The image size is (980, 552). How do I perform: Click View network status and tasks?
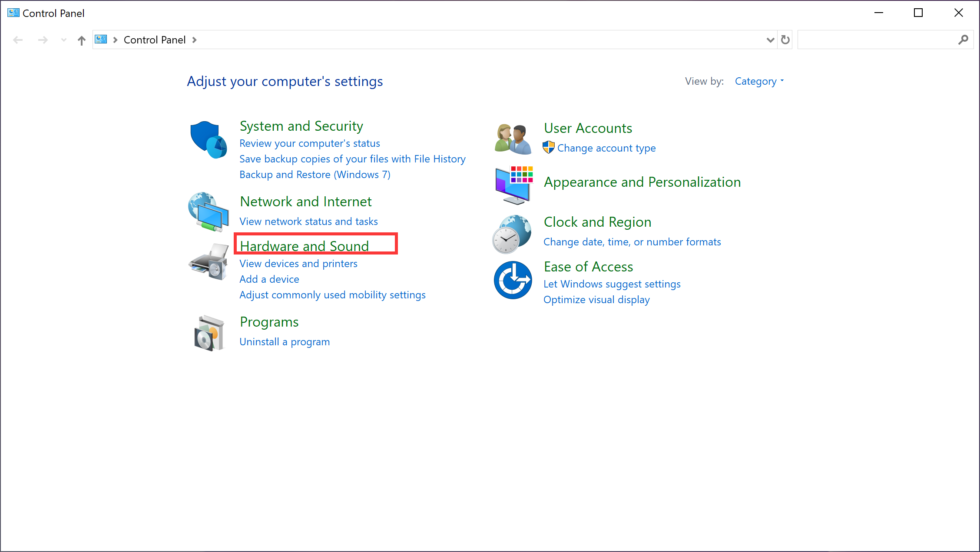pos(308,221)
